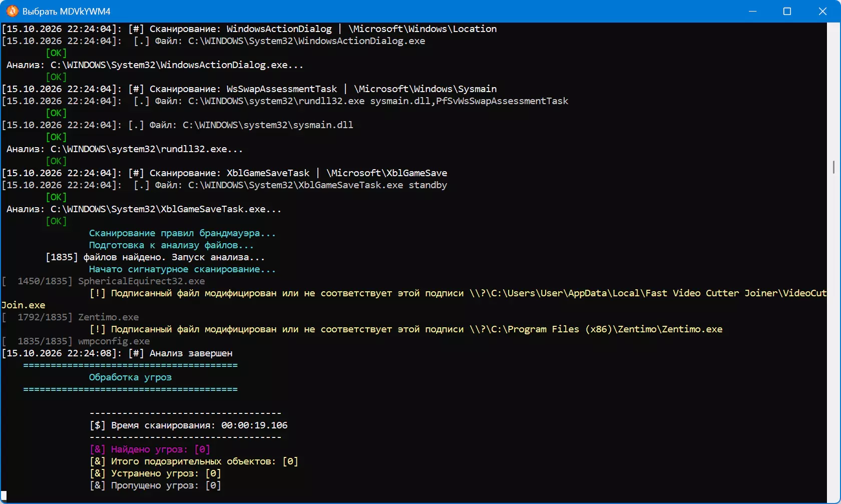The height and width of the screenshot is (504, 841).
Task: Click the 'Файл: C:\WINDOWS\system32\sysmain.dll' line
Action: click(177, 125)
